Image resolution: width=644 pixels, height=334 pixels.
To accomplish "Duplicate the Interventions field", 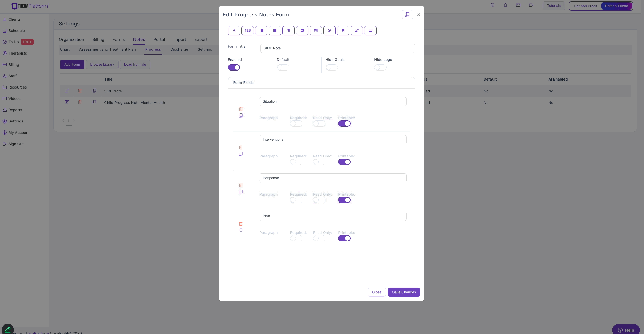I will [241, 154].
